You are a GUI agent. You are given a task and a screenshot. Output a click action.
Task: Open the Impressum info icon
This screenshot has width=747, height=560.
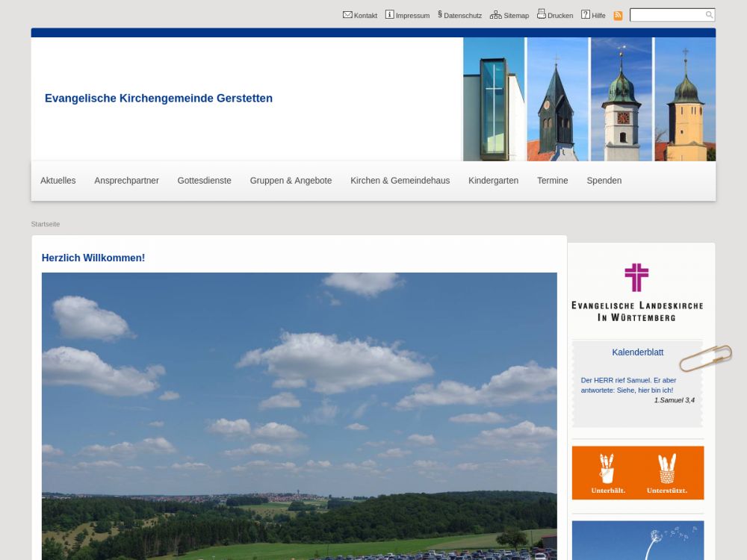[389, 15]
